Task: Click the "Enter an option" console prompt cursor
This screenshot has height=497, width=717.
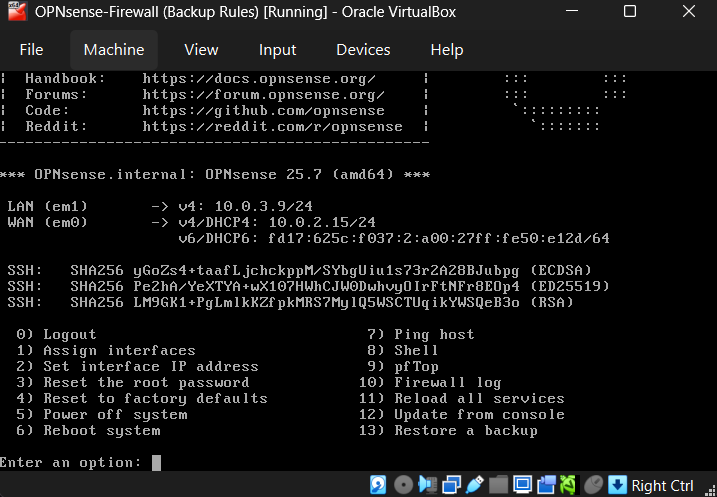Action: tap(156, 462)
